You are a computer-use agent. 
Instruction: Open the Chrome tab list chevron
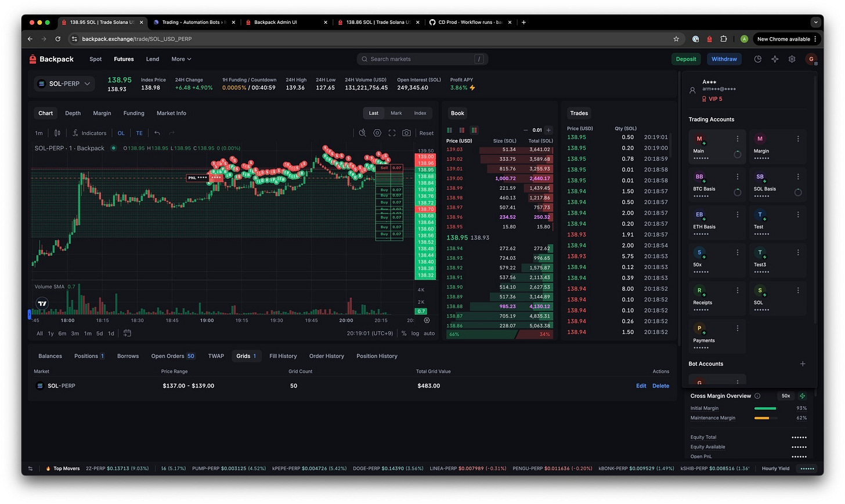(816, 22)
